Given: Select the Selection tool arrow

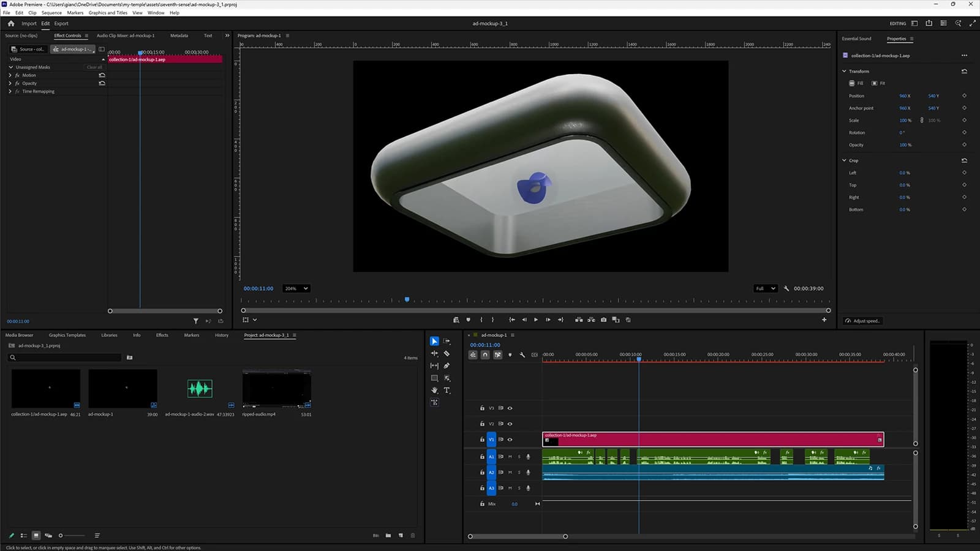Looking at the screenshot, I should [x=434, y=341].
